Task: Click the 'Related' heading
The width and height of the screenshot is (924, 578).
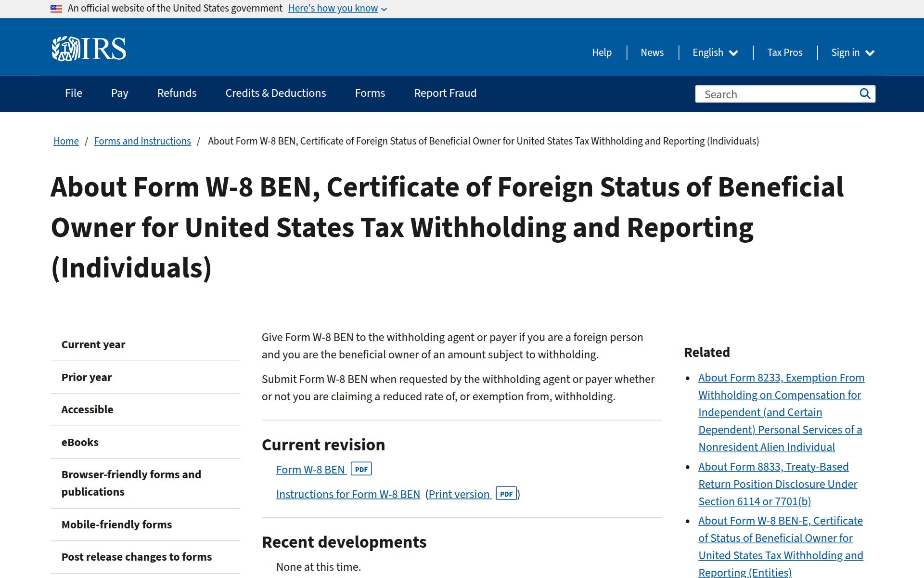Action: click(707, 352)
